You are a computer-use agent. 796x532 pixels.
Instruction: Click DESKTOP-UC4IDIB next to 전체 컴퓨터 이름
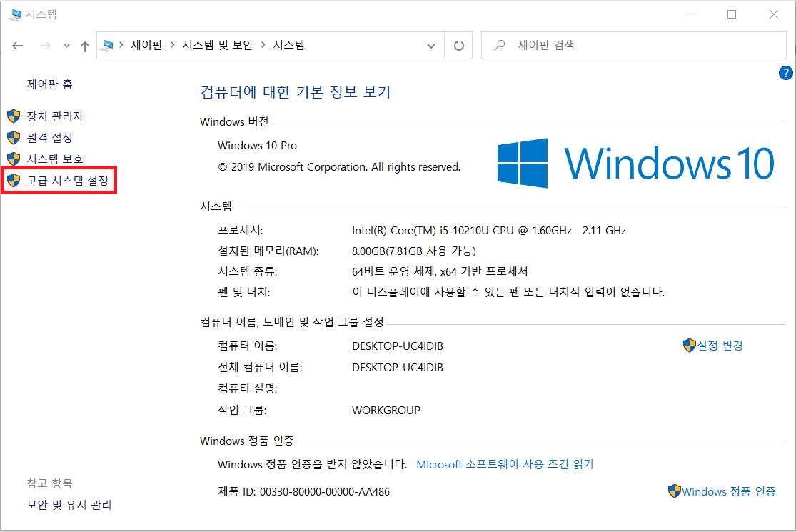tap(398, 368)
